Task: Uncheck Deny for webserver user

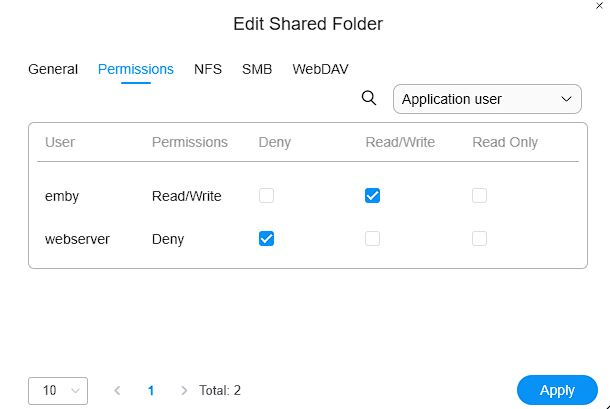Action: pos(266,239)
